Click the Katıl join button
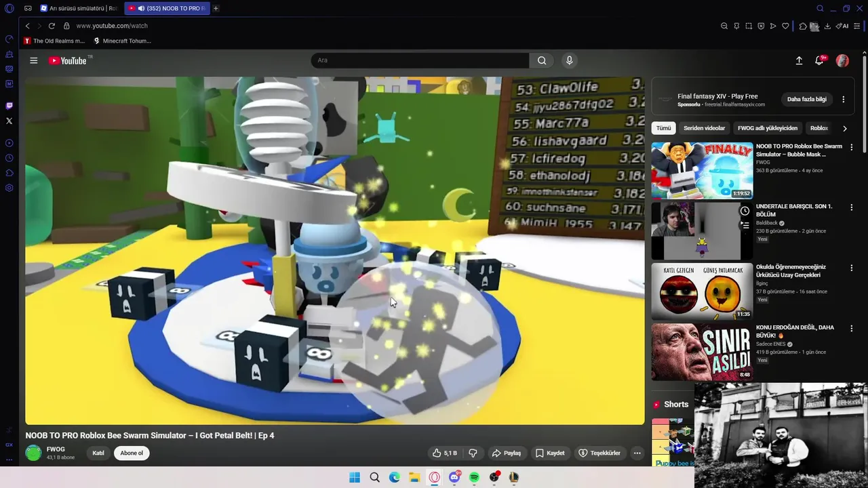Viewport: 868px width, 488px height. [x=98, y=453]
